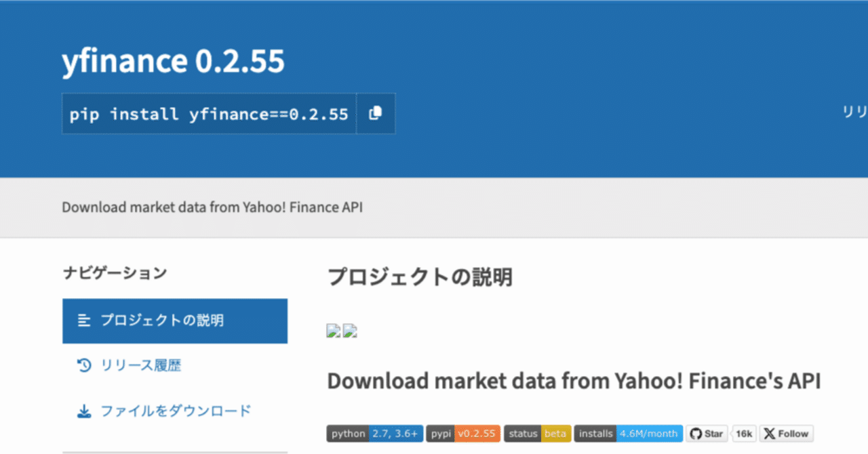Click the truncated リリ link top right
Screen dimensions: 868x454
[853, 111]
